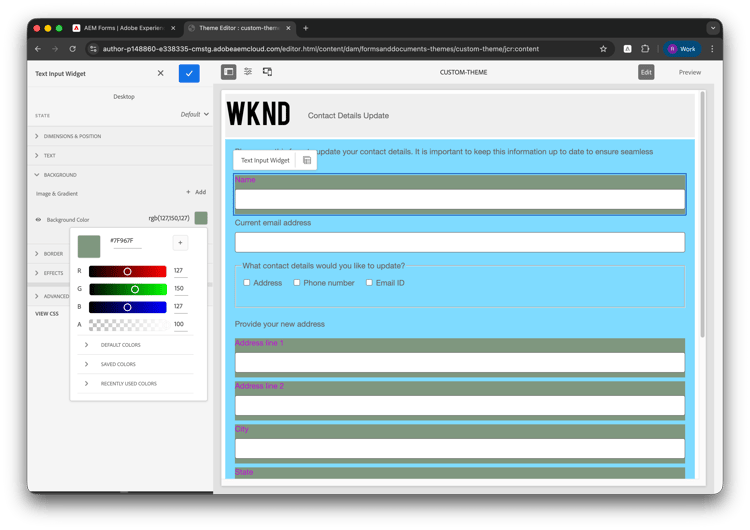The height and width of the screenshot is (530, 750).
Task: Click the Text Input Widget overlay label
Action: (265, 160)
